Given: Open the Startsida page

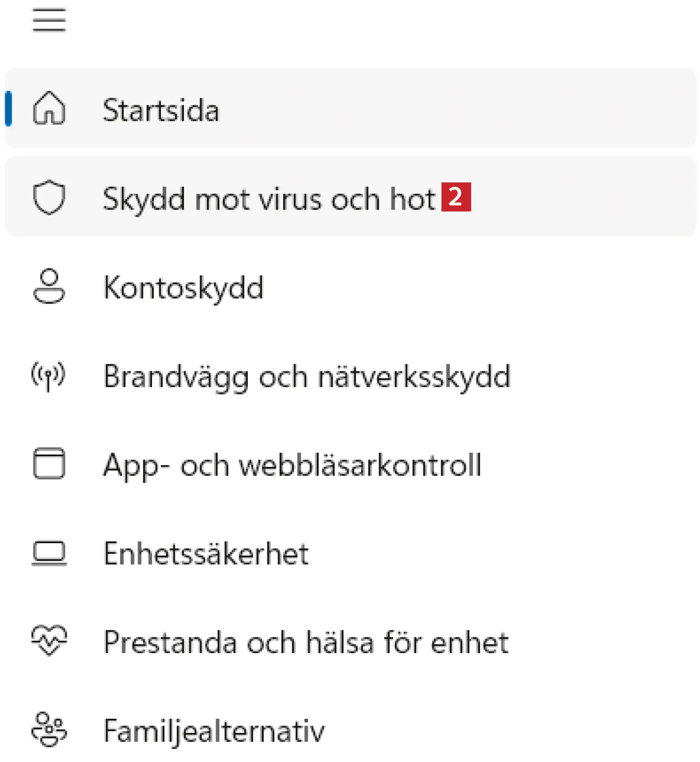Looking at the screenshot, I should pyautogui.click(x=161, y=110).
